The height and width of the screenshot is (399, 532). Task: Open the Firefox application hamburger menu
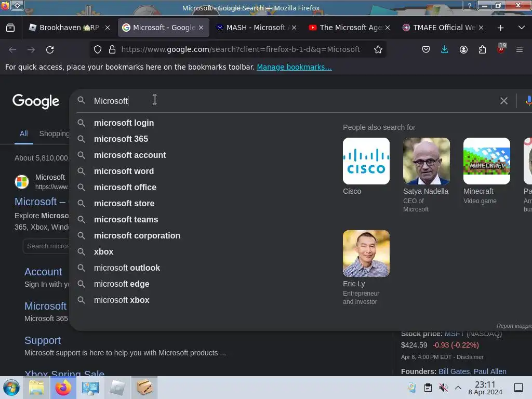point(520,49)
